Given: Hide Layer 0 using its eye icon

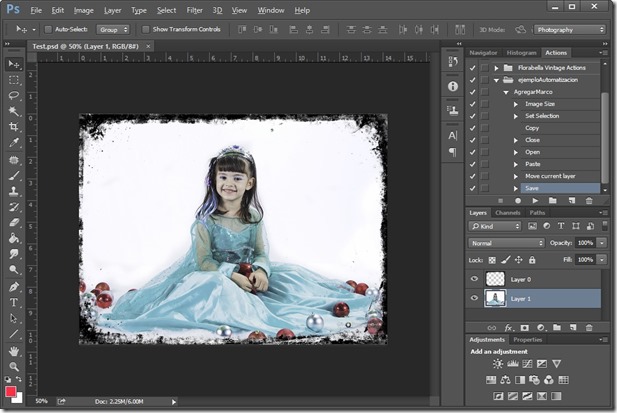Looking at the screenshot, I should (x=475, y=279).
